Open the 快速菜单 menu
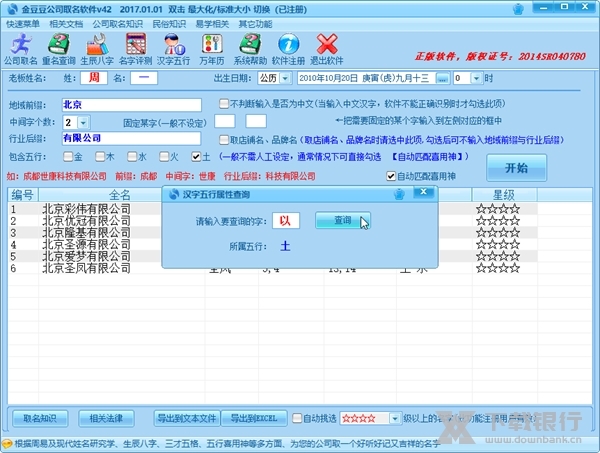The height and width of the screenshot is (453, 600). coord(23,24)
